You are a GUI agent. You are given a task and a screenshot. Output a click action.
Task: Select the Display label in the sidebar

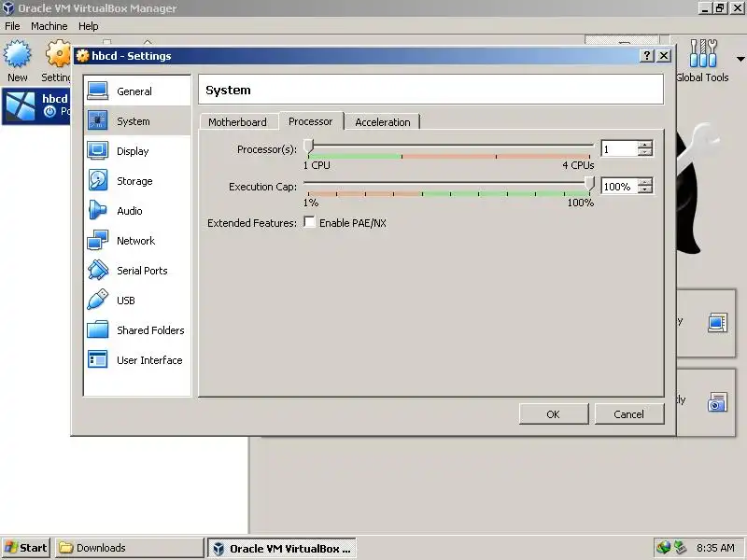click(x=133, y=151)
